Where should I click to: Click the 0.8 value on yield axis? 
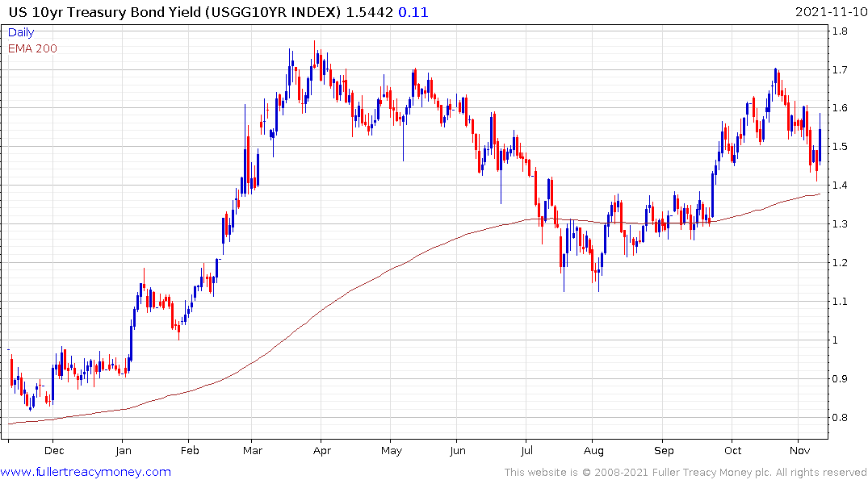[840, 418]
